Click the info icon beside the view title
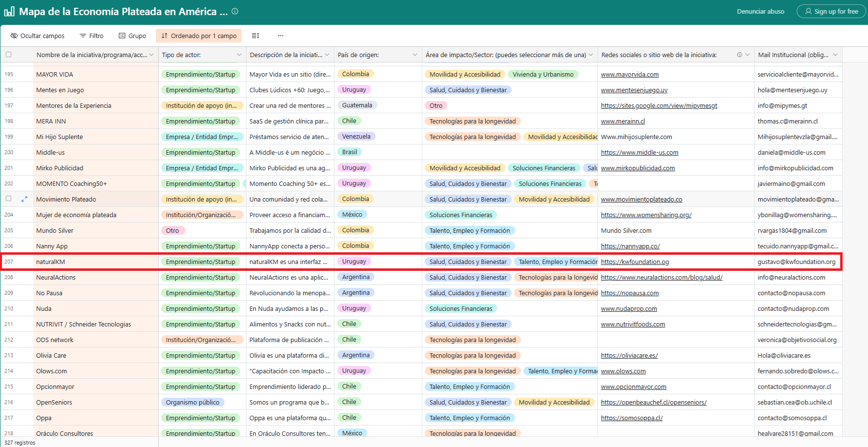Viewport: 868px width, 447px height. point(235,11)
